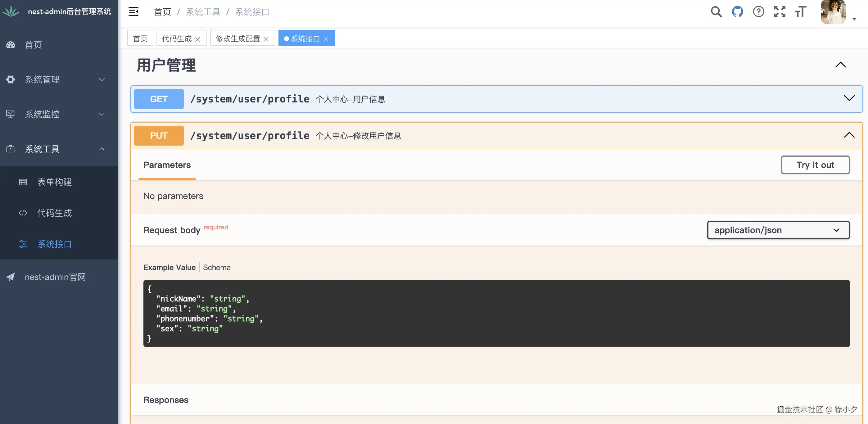This screenshot has height=424, width=868.
Task: Open the application/json content type dropdown
Action: click(778, 230)
